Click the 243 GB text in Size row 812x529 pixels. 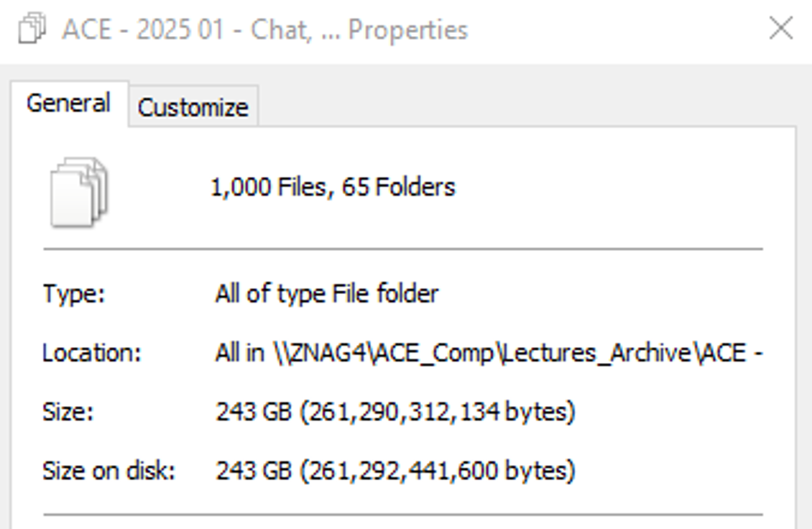[x=254, y=412]
